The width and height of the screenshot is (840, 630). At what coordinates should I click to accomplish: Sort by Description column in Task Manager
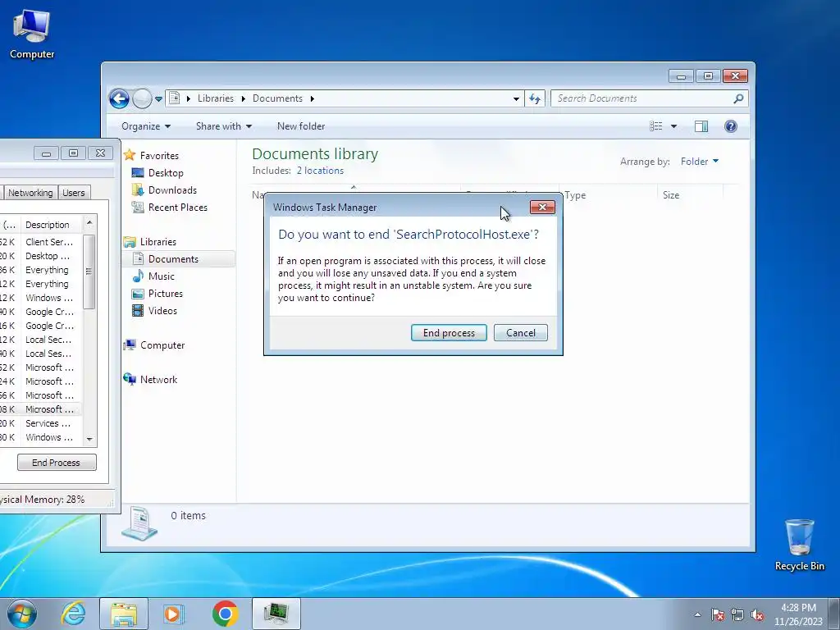pos(52,225)
